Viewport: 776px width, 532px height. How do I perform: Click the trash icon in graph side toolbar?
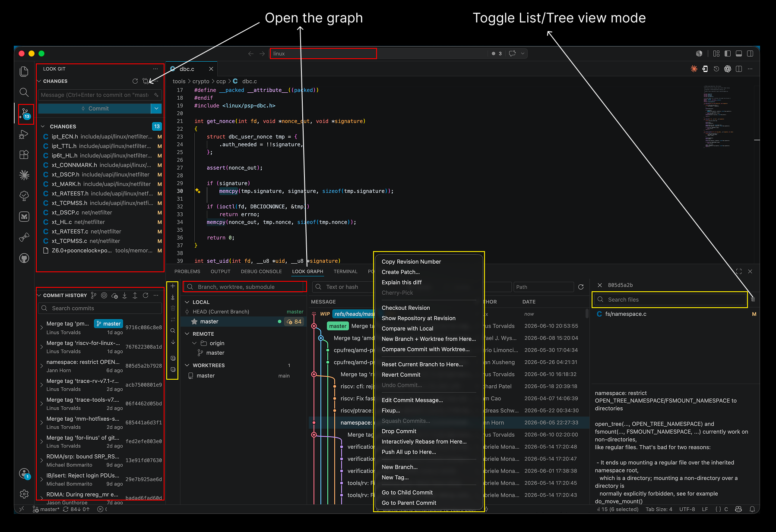173,308
